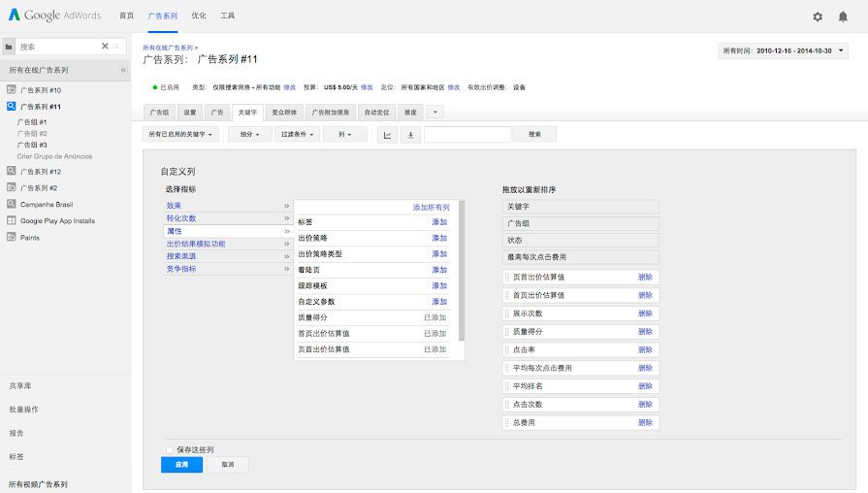Open the 优化 top menu item
868x493 pixels.
[199, 16]
